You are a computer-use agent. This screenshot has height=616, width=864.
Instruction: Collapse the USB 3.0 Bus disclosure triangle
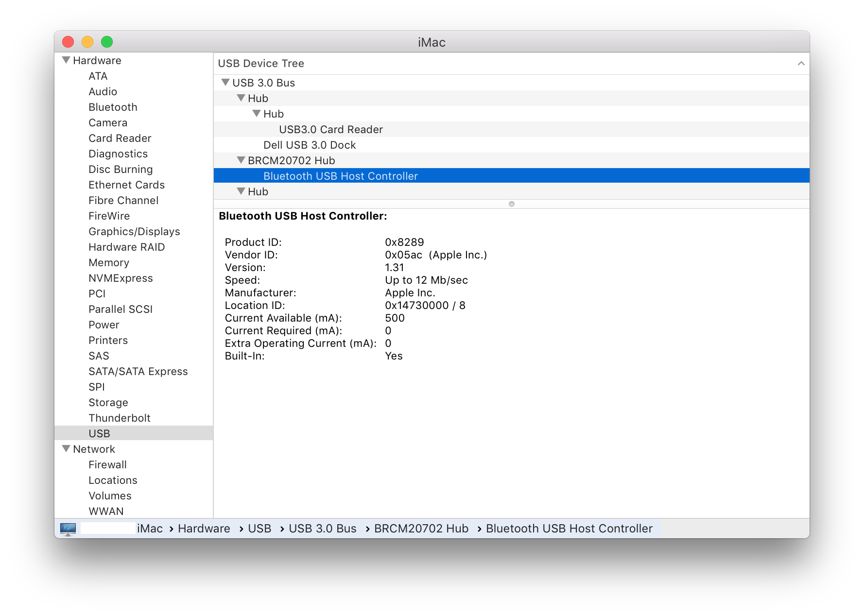[225, 83]
